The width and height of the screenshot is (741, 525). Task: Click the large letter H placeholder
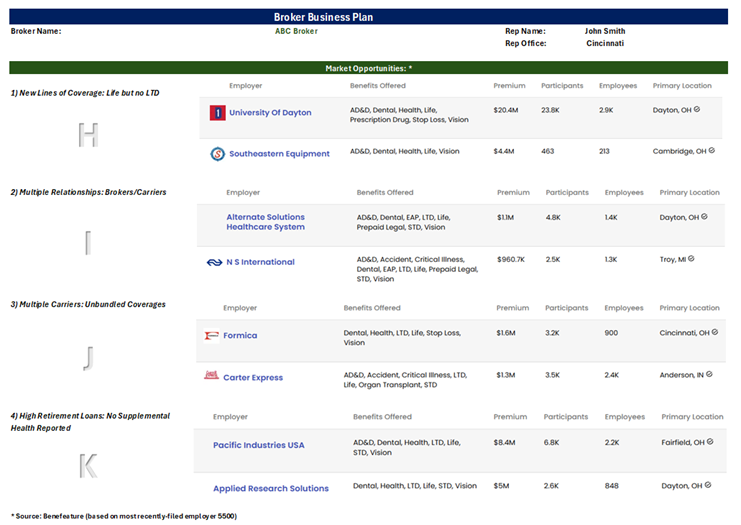point(88,135)
